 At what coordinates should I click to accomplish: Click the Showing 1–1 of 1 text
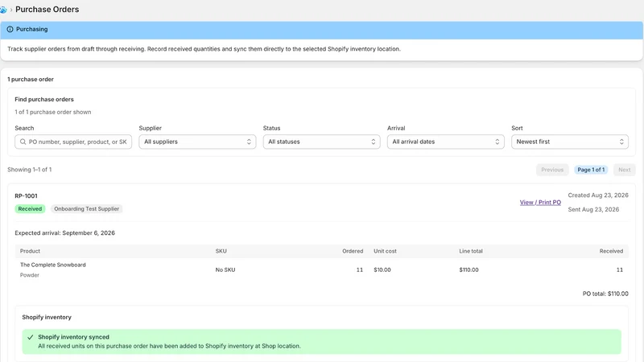(x=30, y=170)
